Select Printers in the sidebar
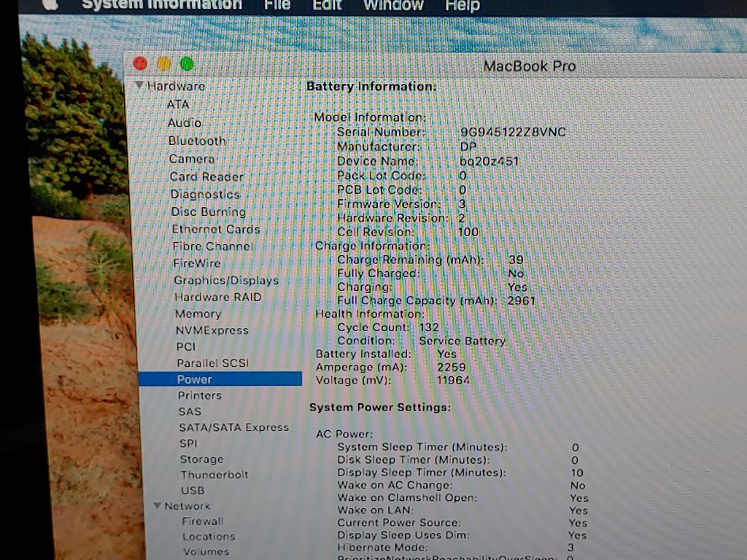The image size is (747, 560). [200, 395]
